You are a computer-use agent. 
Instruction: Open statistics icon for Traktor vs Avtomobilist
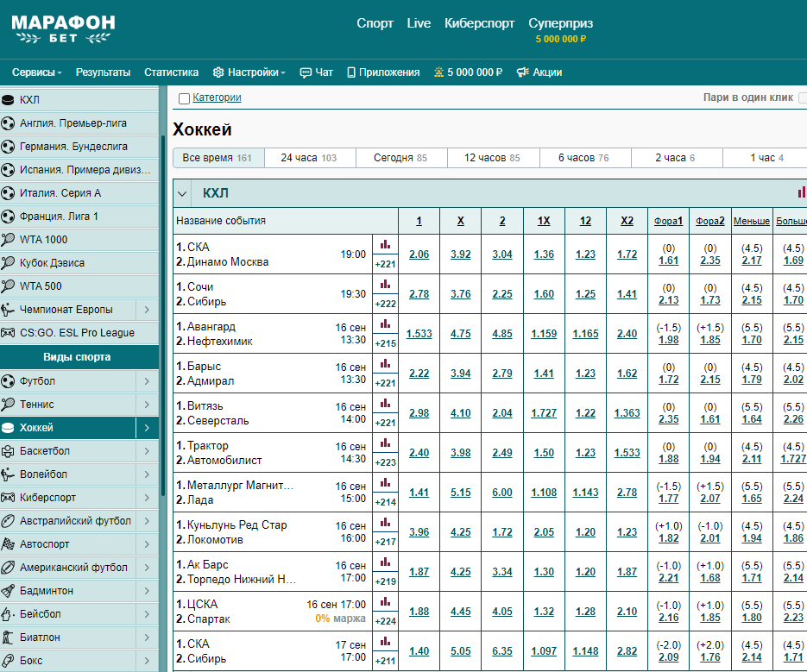point(385,443)
